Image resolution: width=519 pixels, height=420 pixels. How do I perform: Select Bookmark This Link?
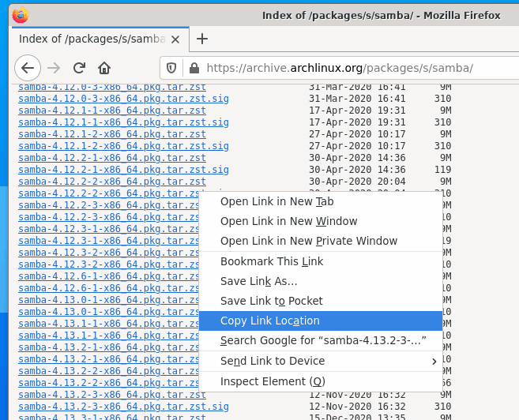(x=321, y=261)
